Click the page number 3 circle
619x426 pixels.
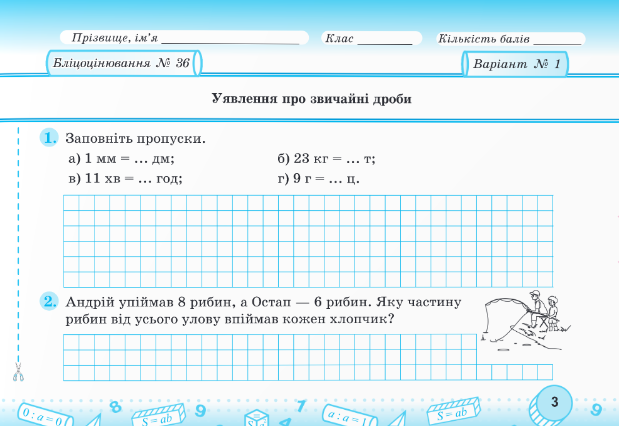pos(553,402)
